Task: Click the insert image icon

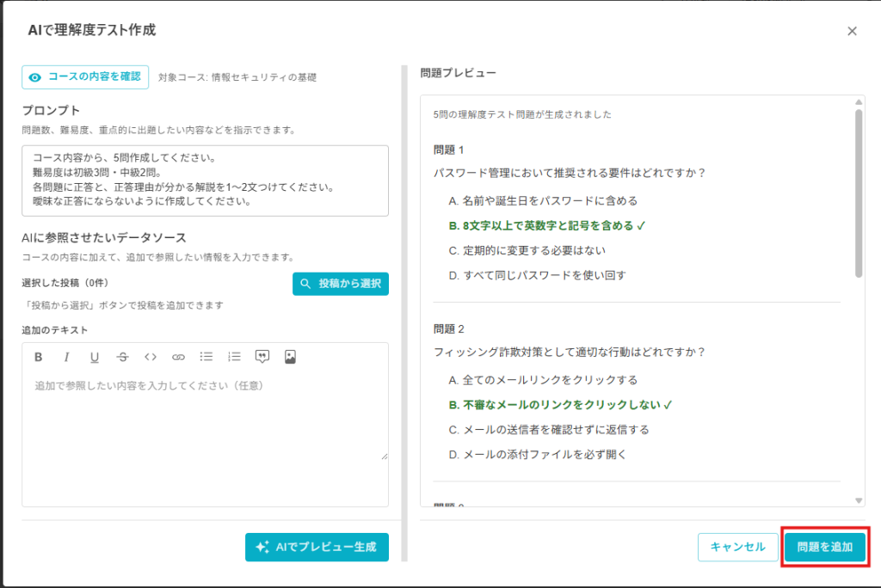Action: click(290, 357)
